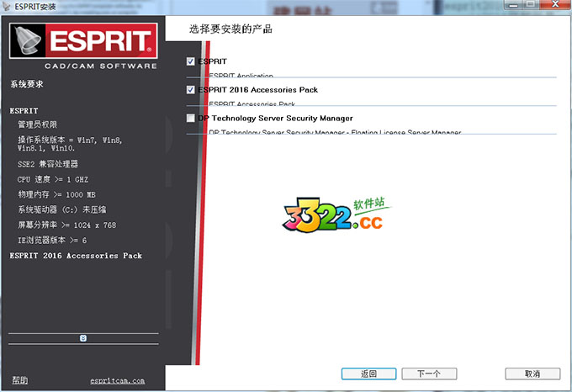Screen dimensions: 572x392
Task: Close the ESPRIT installer window
Action: [x=555, y=4]
